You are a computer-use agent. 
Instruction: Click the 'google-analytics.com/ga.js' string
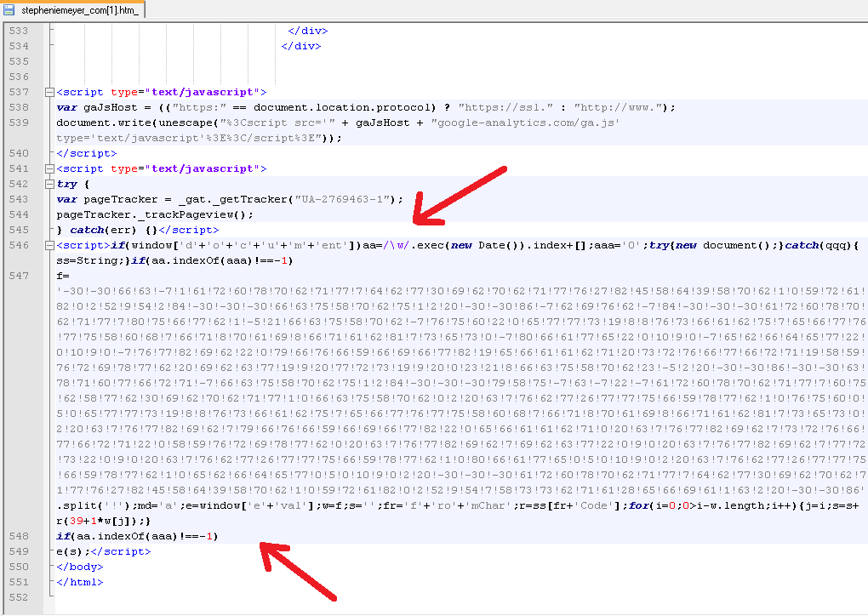coord(525,123)
